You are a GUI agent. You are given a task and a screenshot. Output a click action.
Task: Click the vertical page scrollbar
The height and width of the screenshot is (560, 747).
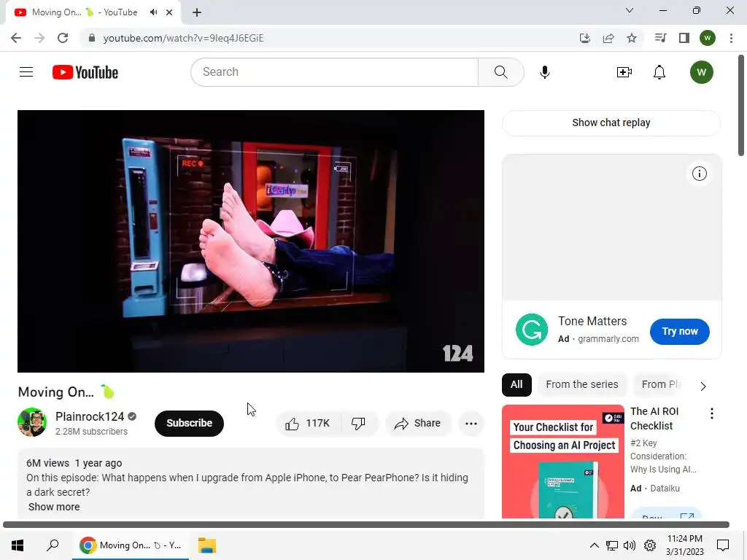click(x=741, y=105)
